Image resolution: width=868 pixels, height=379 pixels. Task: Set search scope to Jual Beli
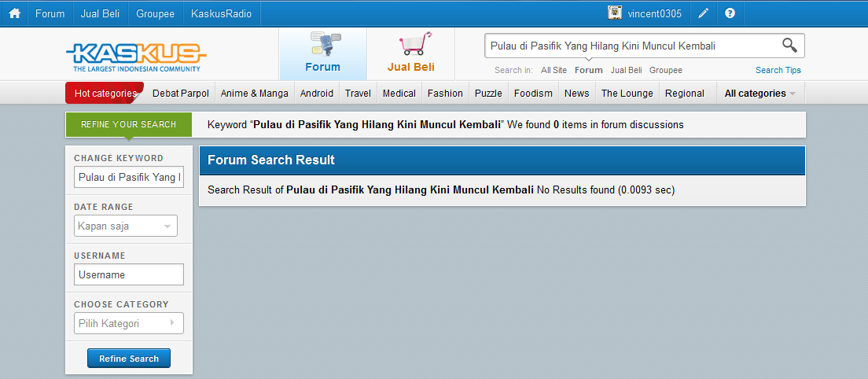coord(626,70)
